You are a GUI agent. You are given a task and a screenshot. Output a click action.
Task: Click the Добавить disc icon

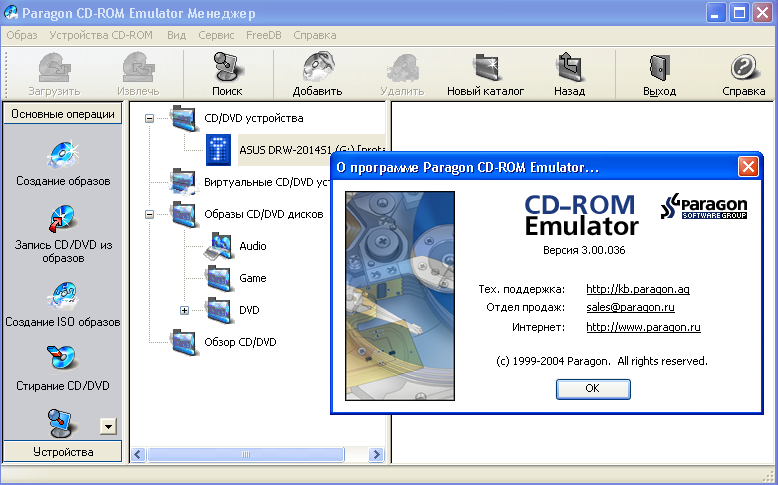[318, 68]
